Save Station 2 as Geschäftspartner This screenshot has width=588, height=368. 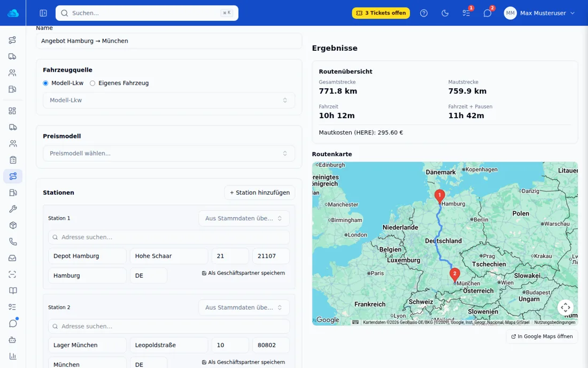pos(243,362)
